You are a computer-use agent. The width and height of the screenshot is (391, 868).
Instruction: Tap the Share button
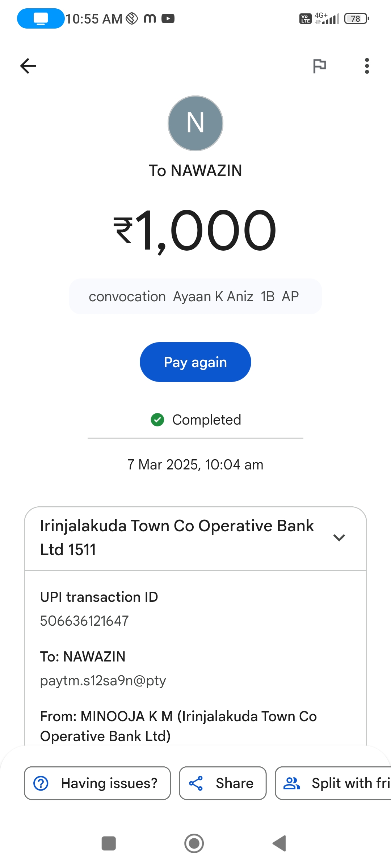223,783
